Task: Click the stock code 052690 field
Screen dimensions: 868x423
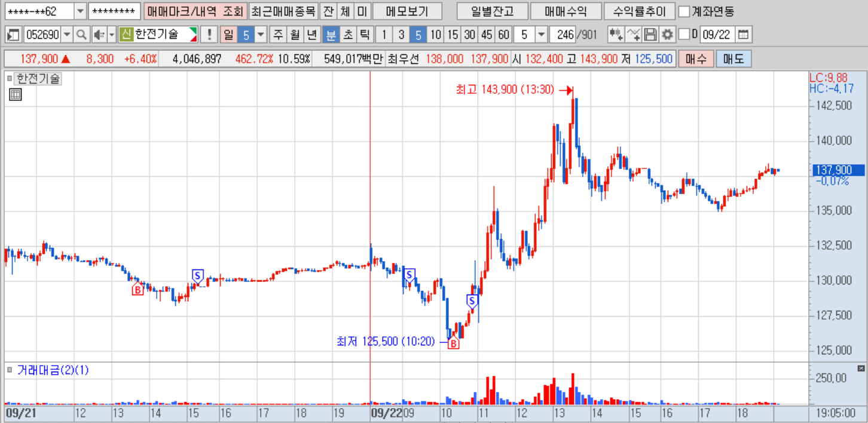Action: click(x=42, y=35)
